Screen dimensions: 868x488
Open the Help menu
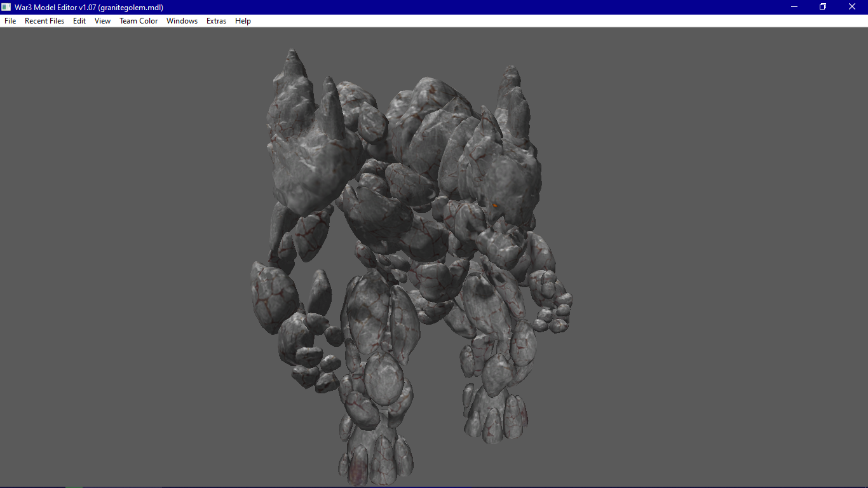click(243, 21)
